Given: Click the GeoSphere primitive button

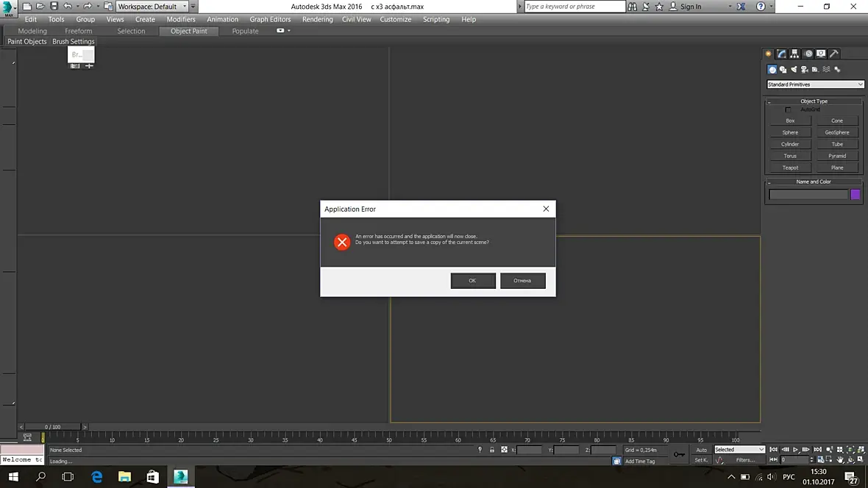Looking at the screenshot, I should [x=836, y=132].
